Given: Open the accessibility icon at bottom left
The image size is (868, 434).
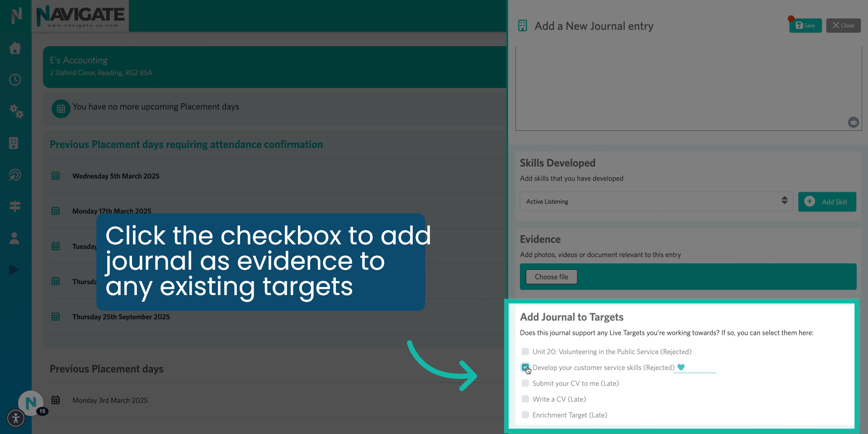Looking at the screenshot, I should click(x=16, y=418).
